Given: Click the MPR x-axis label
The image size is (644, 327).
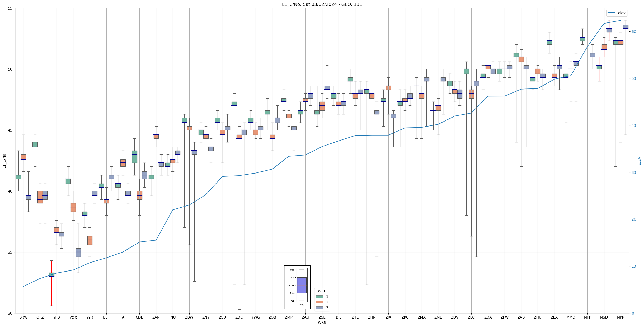Looking at the screenshot, I should 621,317.
